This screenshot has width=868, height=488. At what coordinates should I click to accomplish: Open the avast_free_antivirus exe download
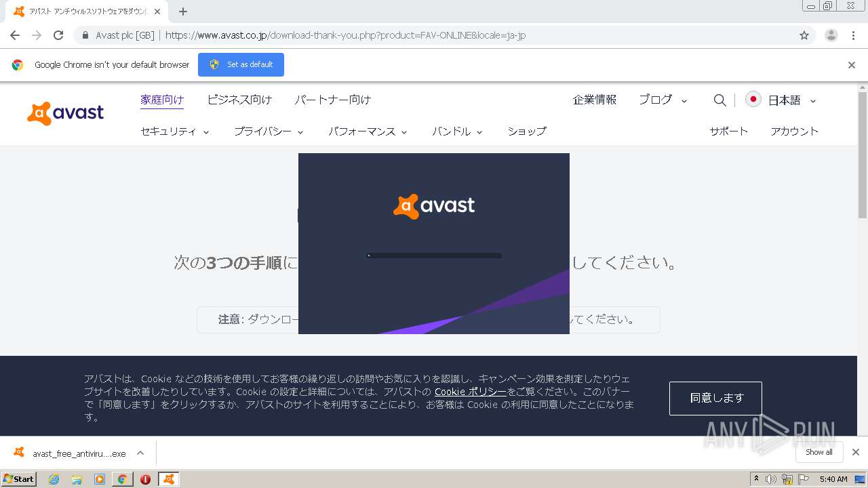[x=79, y=453]
